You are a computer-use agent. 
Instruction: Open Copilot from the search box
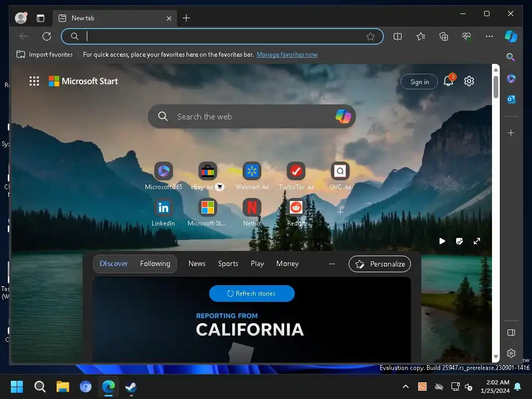343,116
